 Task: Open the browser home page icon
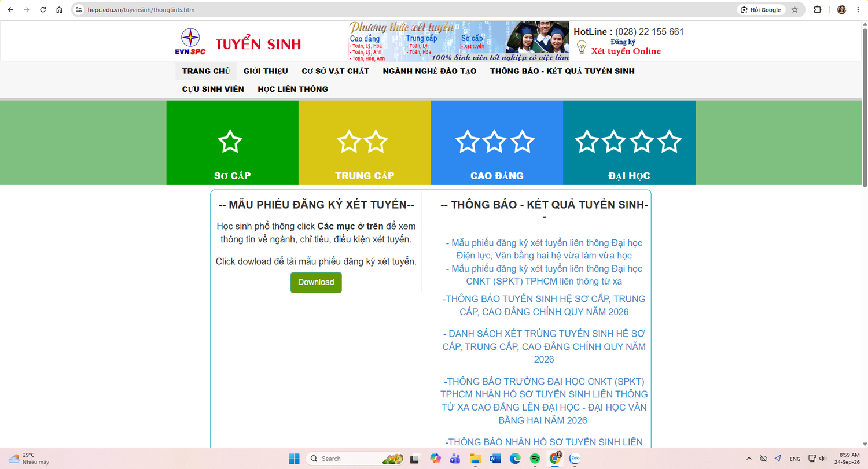click(59, 10)
